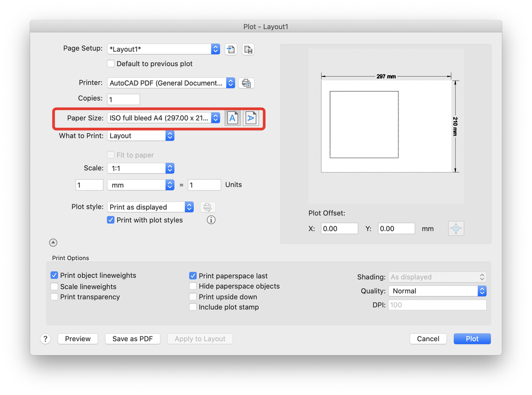Viewport: 532px width, 395px height.
Task: Enable Print transparency checkbox
Action: click(54, 297)
